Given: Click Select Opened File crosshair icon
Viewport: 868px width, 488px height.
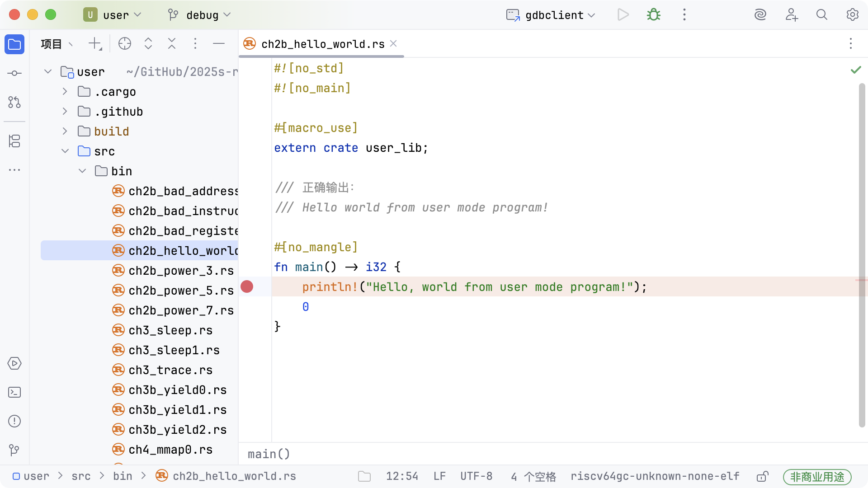Looking at the screenshot, I should coord(125,44).
